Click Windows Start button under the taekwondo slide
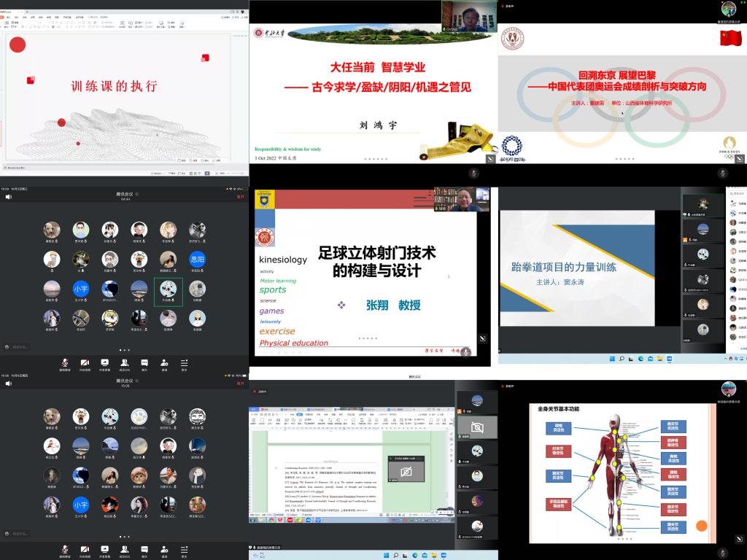 pos(612,359)
